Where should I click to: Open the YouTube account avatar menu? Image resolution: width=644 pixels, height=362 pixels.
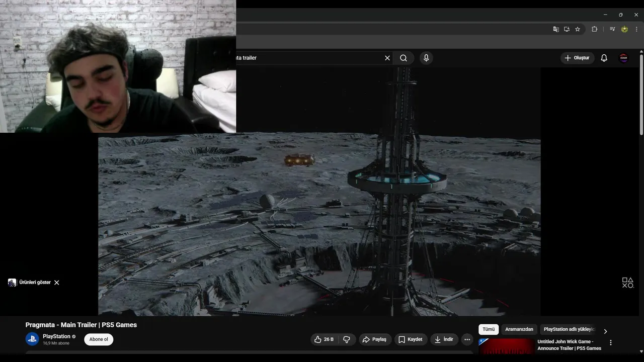coord(624,58)
